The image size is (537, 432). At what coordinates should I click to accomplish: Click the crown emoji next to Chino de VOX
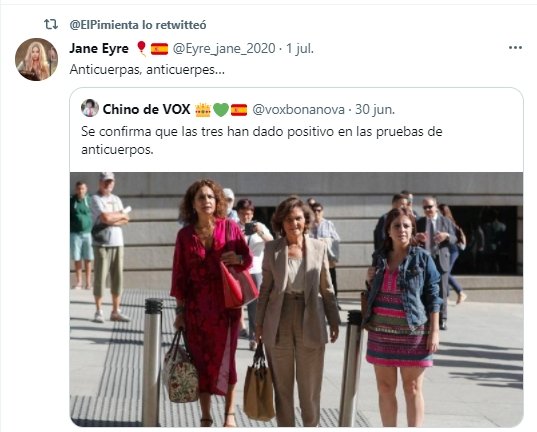pyautogui.click(x=203, y=110)
